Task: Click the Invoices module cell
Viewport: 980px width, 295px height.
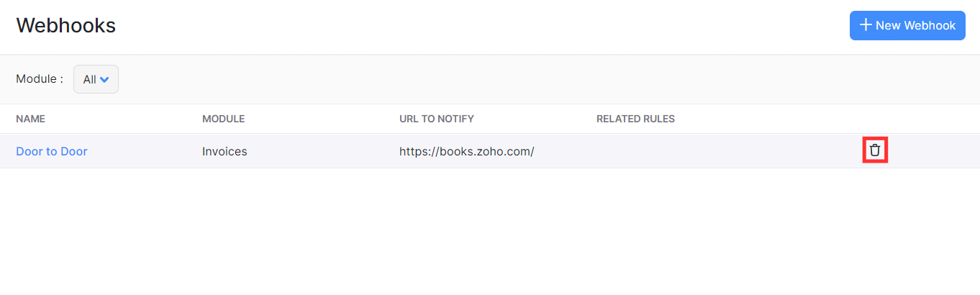Action: click(224, 151)
